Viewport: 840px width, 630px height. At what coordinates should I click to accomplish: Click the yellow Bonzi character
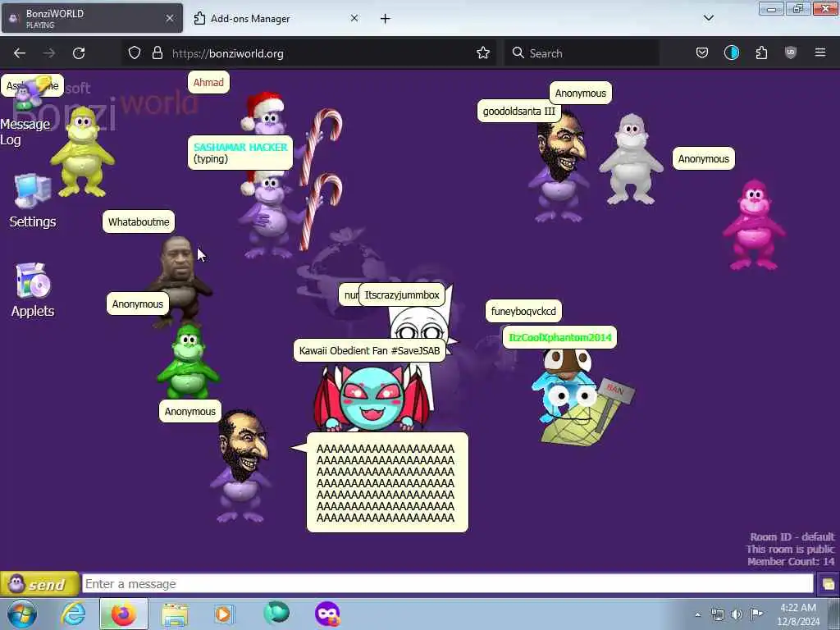82,152
